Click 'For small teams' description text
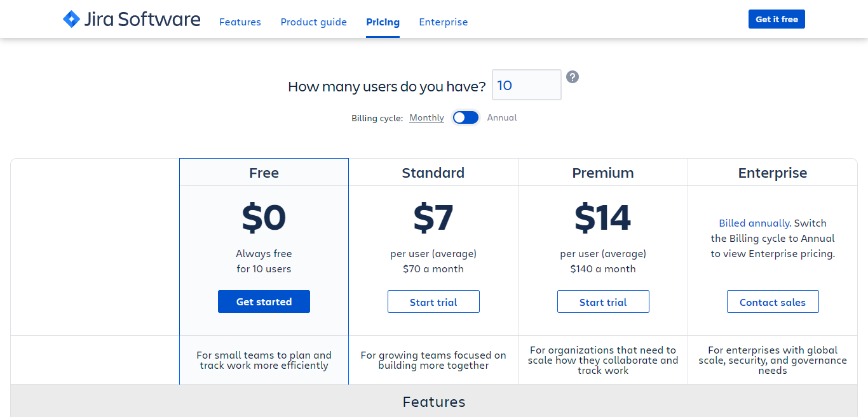This screenshot has height=417, width=868. point(264,361)
